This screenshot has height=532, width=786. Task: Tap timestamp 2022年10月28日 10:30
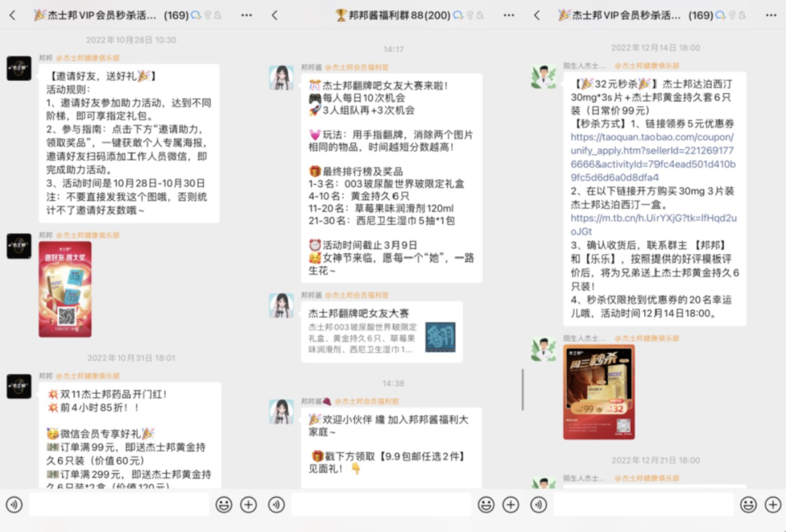[x=131, y=39]
